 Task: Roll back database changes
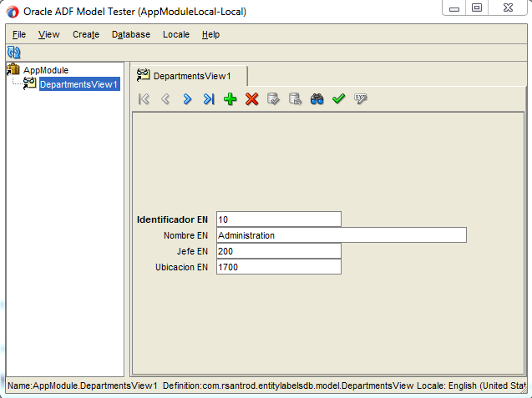coord(295,99)
